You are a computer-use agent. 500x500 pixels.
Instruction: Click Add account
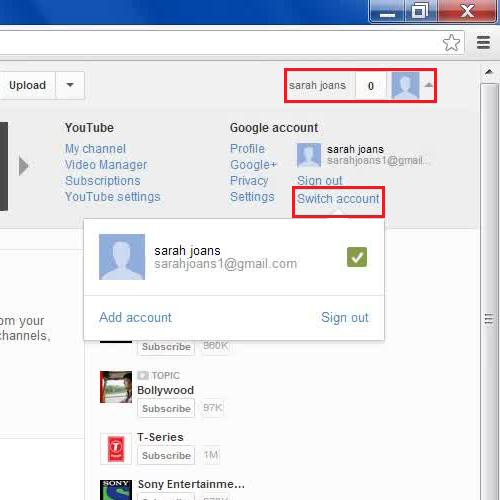[x=135, y=317]
